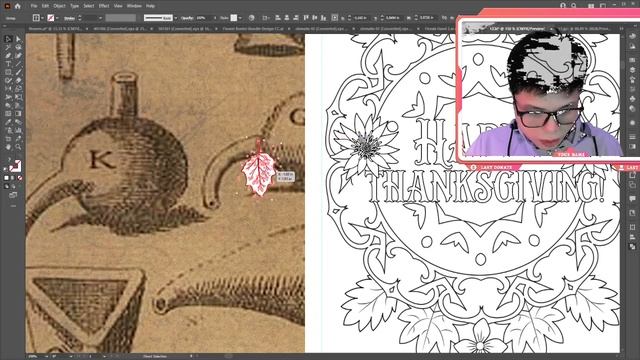The image size is (640, 360).
Task: Open the Object menu
Action: coord(59,6)
